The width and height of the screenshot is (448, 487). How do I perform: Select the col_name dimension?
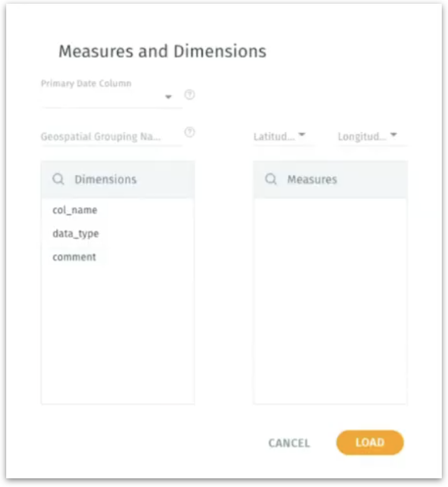click(x=75, y=210)
